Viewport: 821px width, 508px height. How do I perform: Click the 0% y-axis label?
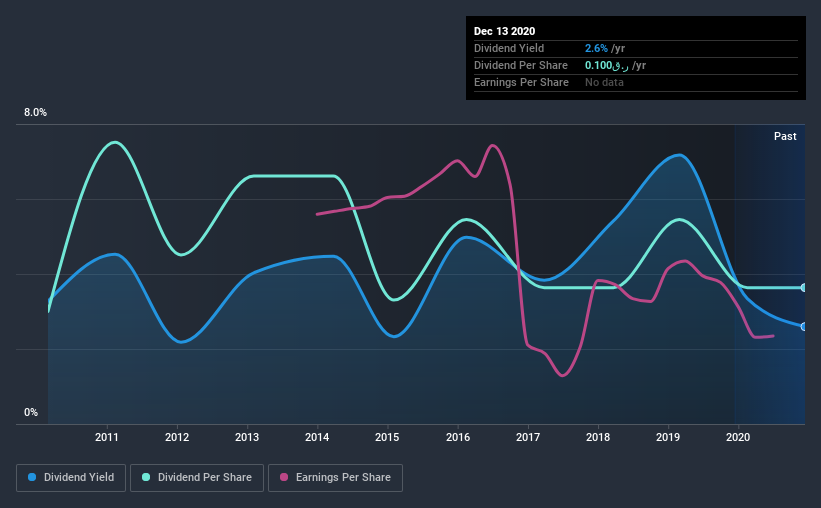[31, 413]
